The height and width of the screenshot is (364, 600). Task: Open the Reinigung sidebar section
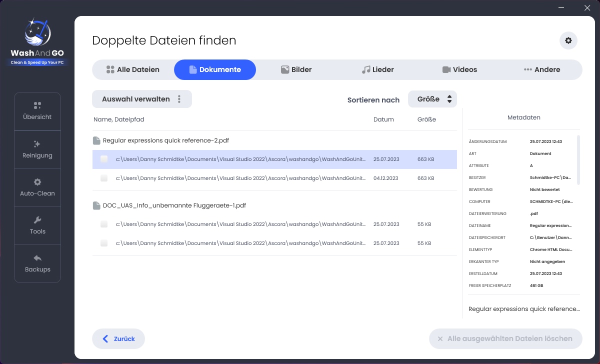37,149
